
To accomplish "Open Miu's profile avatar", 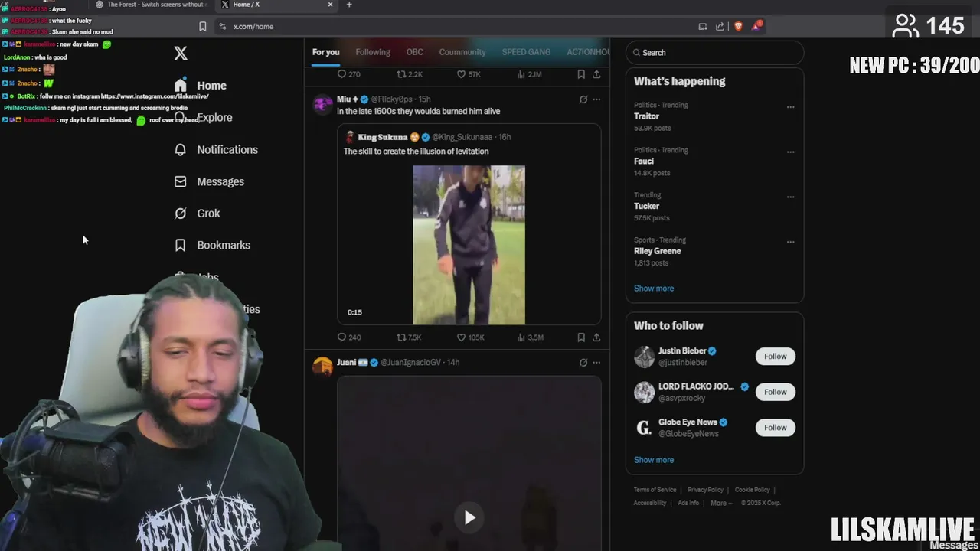I will click(323, 104).
